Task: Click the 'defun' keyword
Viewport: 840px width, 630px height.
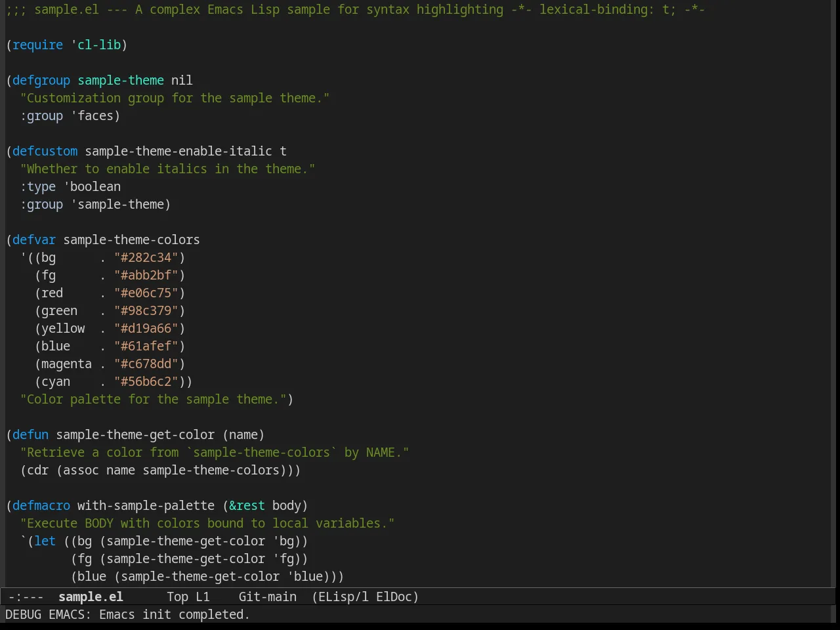Action: click(x=30, y=434)
